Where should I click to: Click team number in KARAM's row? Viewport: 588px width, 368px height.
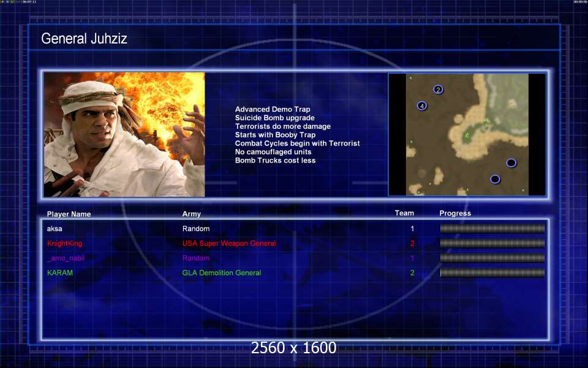pos(412,272)
